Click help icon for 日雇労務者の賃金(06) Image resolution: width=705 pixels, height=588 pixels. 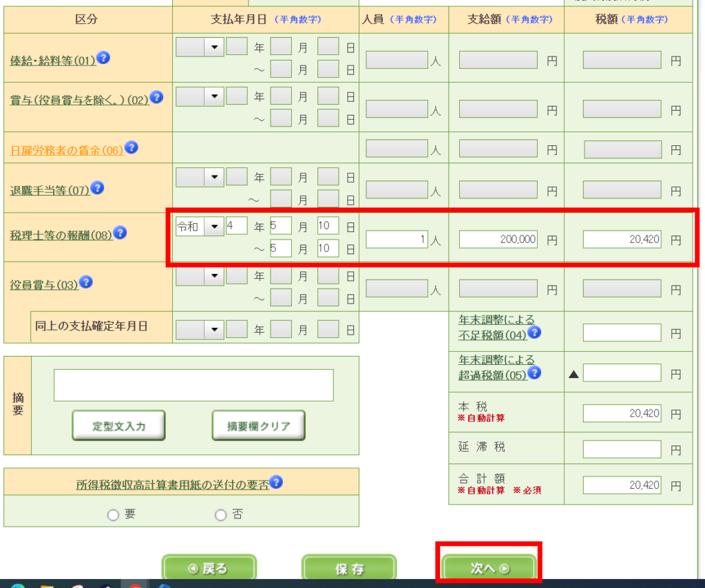[131, 147]
